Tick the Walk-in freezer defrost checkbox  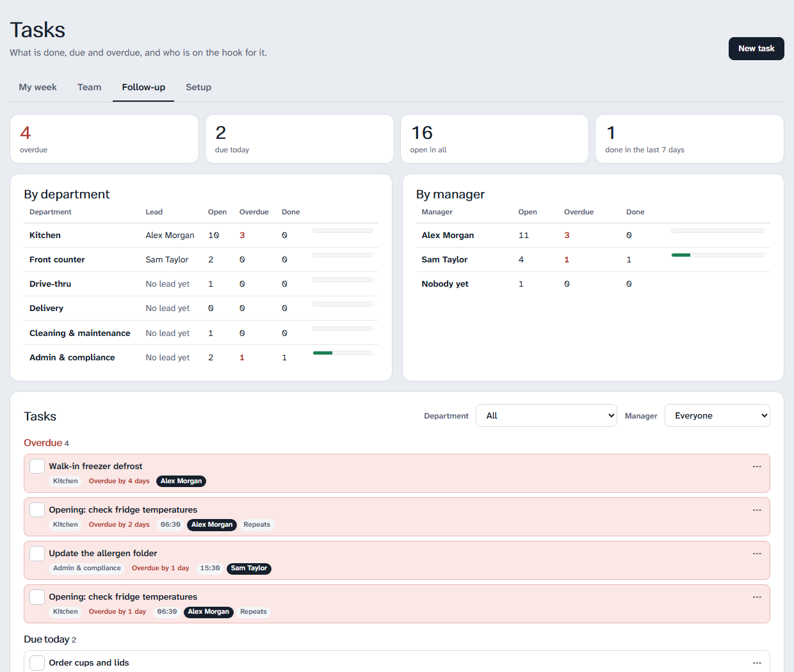(x=37, y=467)
